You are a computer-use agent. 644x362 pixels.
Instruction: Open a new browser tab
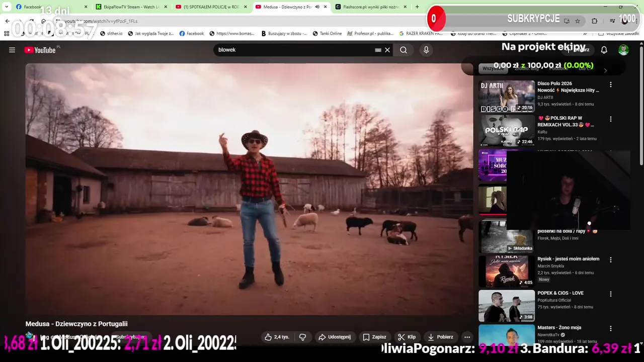(x=417, y=7)
